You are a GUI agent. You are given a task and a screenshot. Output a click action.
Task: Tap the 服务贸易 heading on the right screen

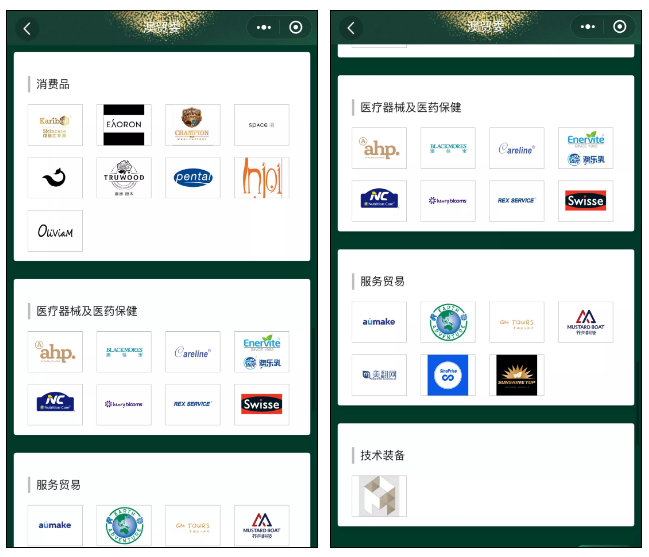pyautogui.click(x=382, y=281)
